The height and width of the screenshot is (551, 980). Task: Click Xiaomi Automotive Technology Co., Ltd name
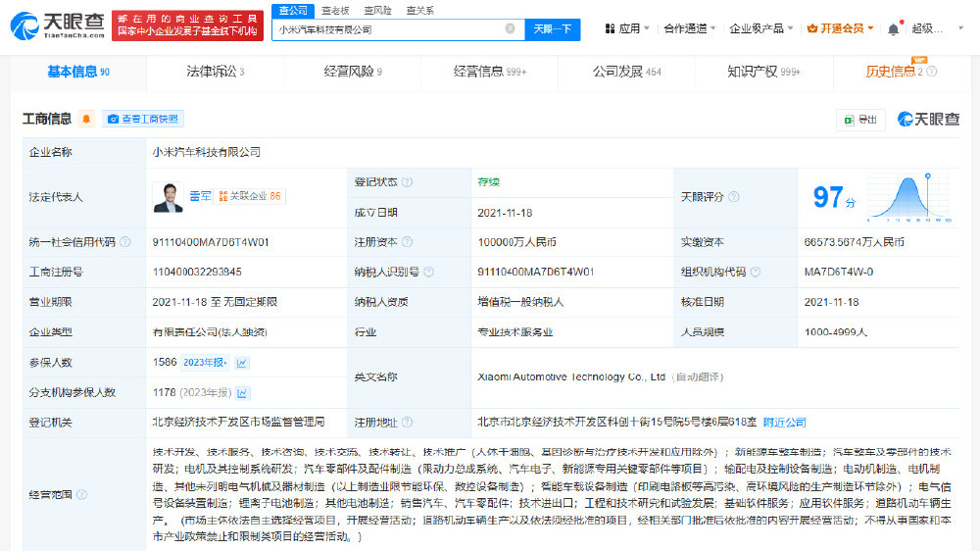[571, 377]
